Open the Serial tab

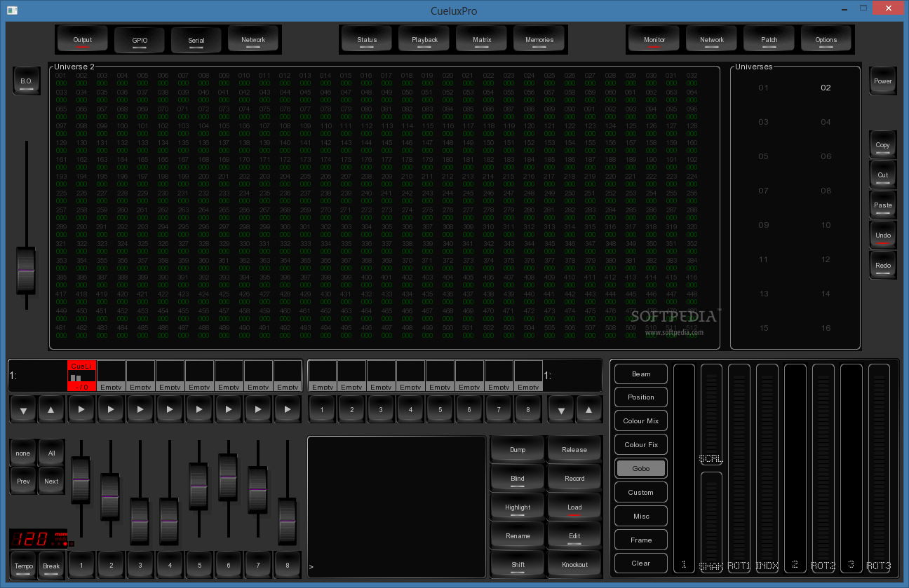[x=196, y=40]
